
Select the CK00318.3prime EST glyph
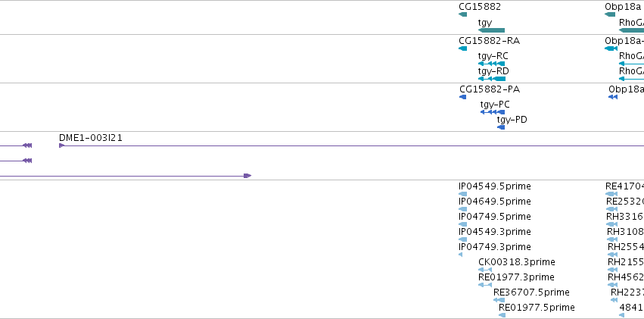coord(485,270)
